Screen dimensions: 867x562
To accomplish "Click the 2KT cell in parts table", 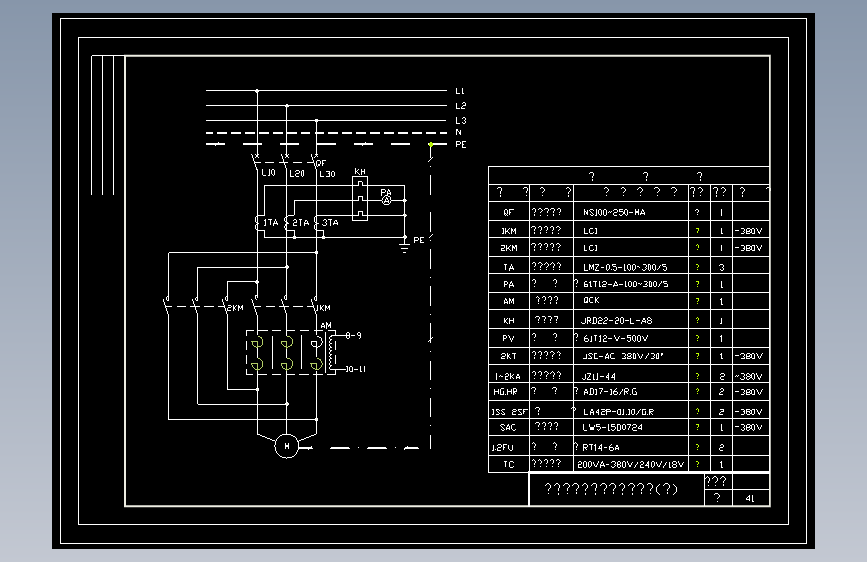I will coord(509,356).
